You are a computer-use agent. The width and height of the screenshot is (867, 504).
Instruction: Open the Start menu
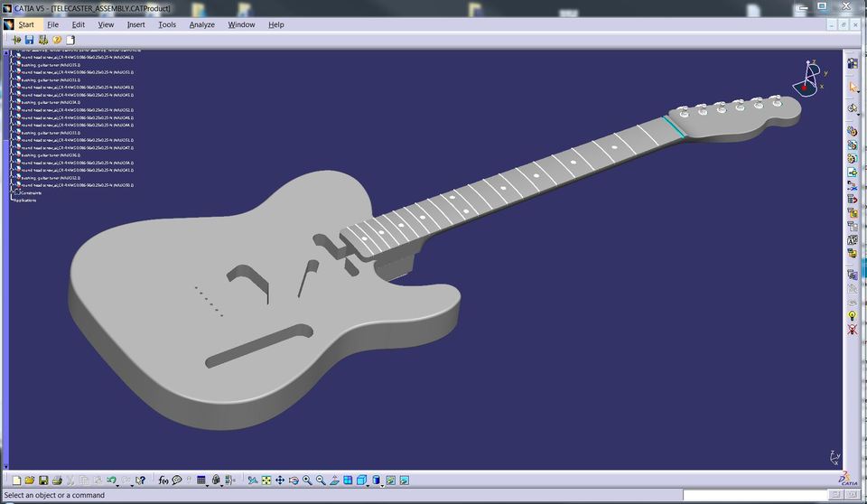coord(26,24)
